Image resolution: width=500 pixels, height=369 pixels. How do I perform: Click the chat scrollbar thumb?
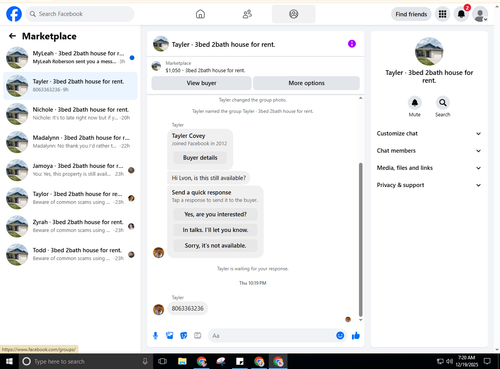click(360, 239)
